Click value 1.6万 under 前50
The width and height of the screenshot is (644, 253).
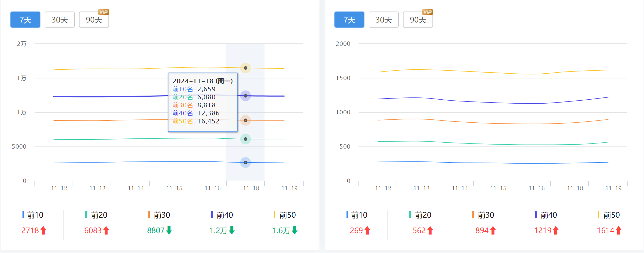[281, 231]
